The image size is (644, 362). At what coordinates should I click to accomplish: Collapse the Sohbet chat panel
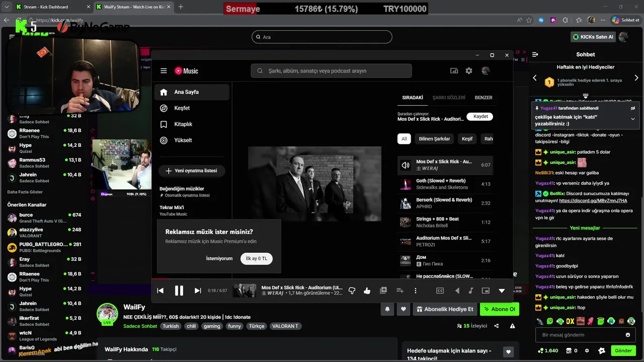tap(535, 54)
